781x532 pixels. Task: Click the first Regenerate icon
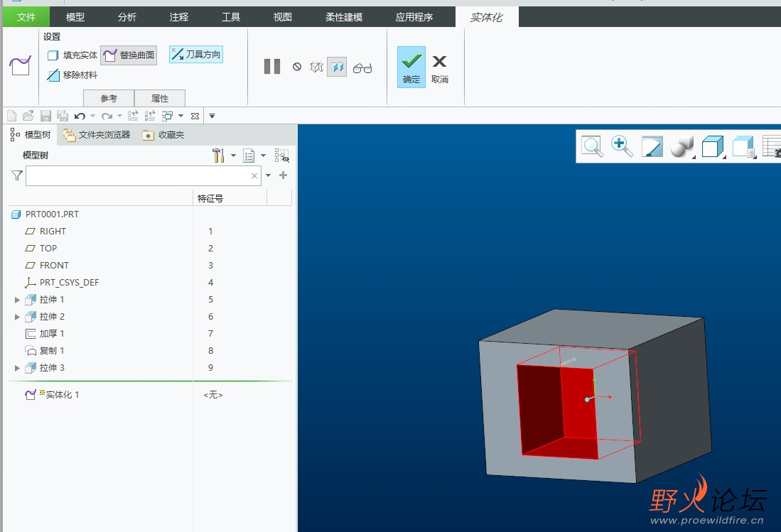133,116
